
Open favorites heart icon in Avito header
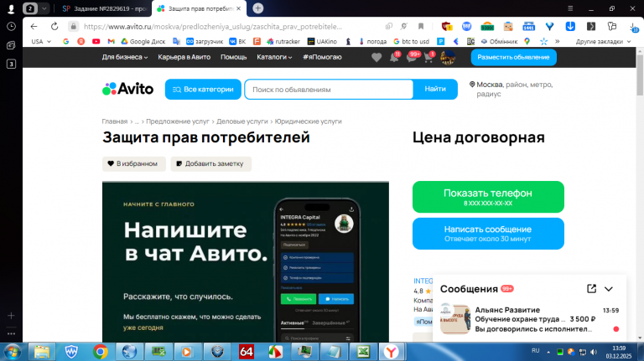click(377, 58)
